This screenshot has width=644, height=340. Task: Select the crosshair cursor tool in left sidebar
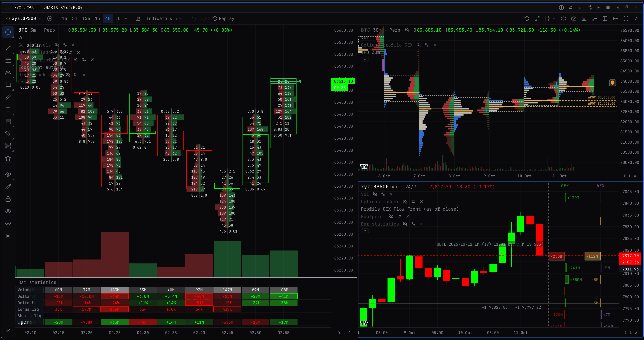click(x=8, y=32)
